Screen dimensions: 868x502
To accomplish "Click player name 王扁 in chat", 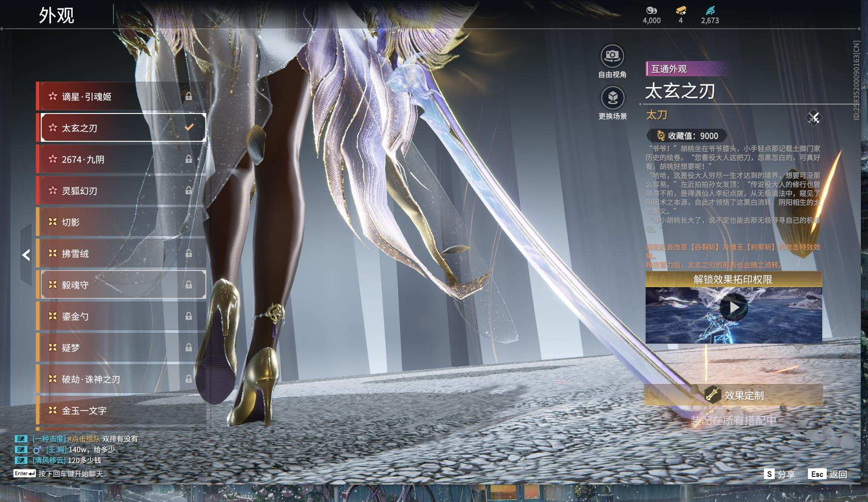I will click(x=56, y=450).
